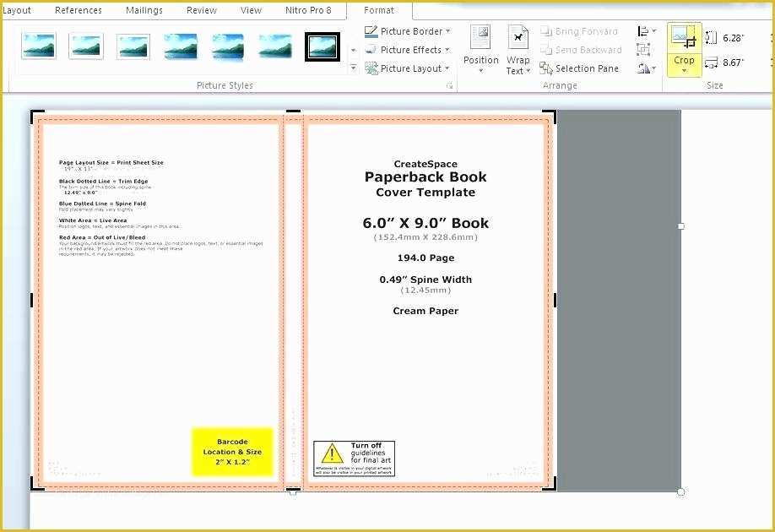Open the Position dropdown arrow
775x532 pixels.
481,71
